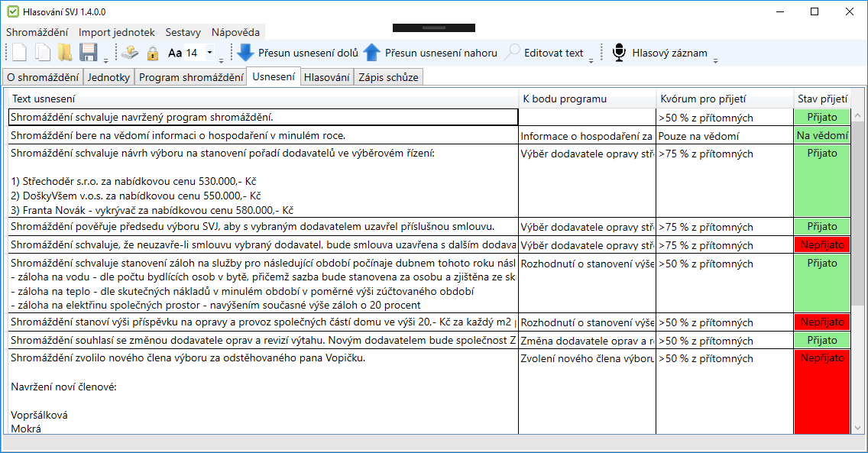868x453 pixels.
Task: Click the drive with arrow icon beside the lock
Action: coord(130,53)
